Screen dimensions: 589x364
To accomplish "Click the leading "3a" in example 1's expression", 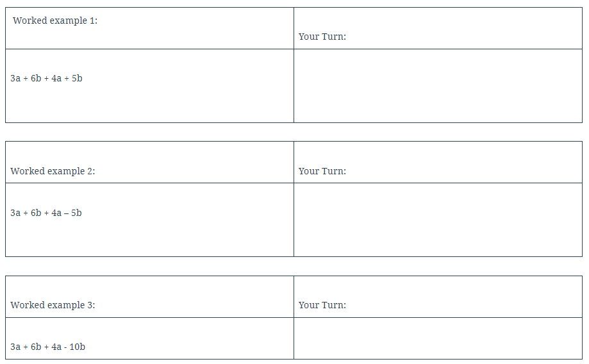I will 15,79.
